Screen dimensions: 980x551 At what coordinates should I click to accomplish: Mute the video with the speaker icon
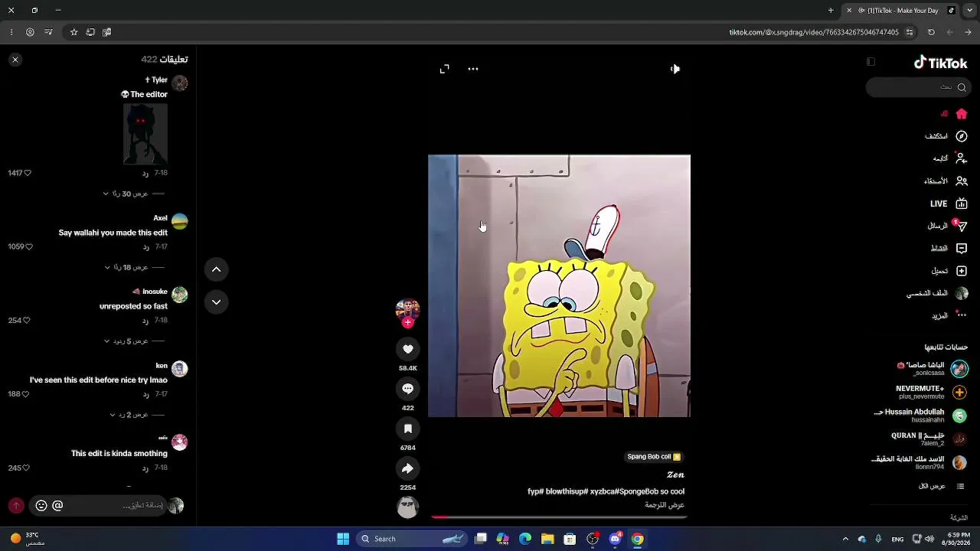click(x=675, y=69)
